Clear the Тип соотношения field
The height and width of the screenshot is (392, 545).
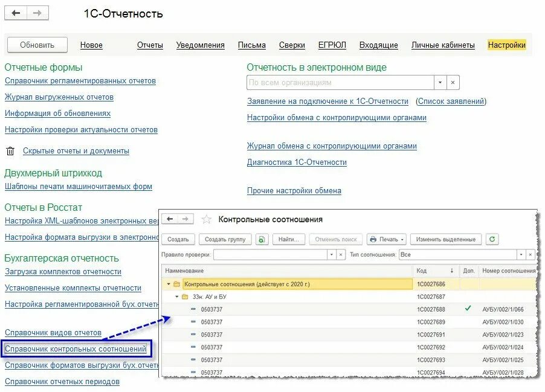[x=530, y=255]
